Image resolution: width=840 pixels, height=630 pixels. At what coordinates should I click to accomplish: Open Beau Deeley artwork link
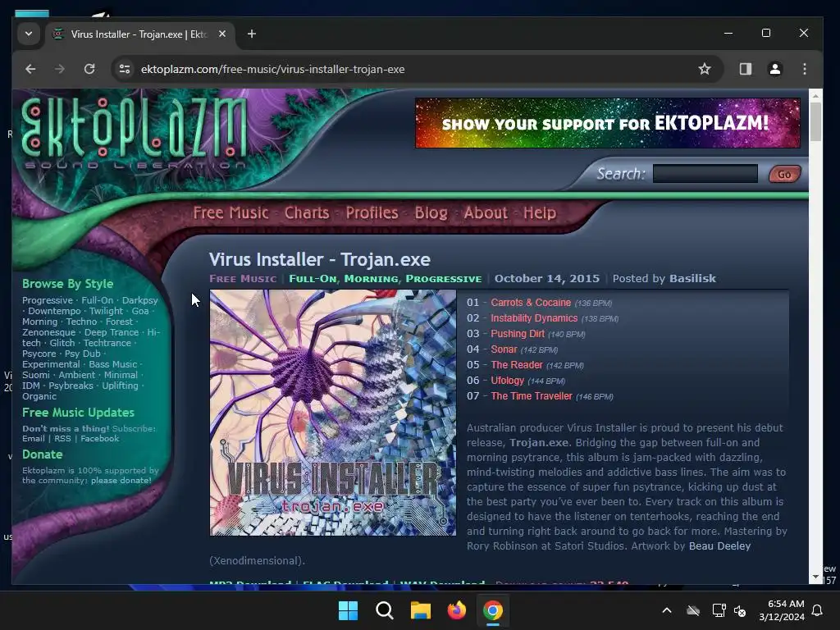[719, 546]
